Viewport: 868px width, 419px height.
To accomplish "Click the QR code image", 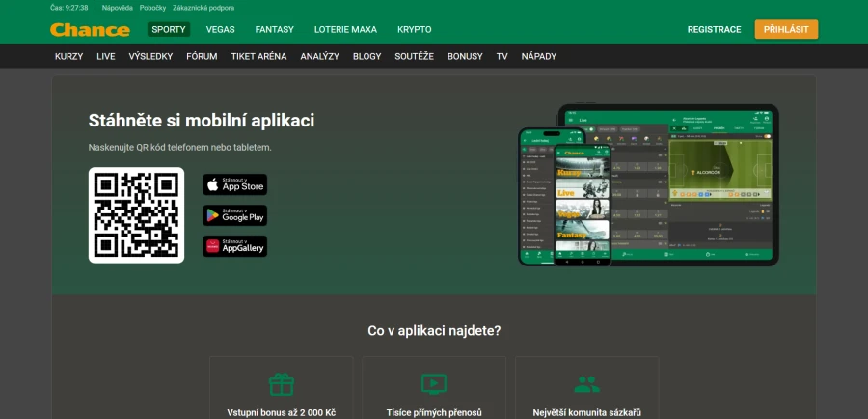I will coord(136,215).
